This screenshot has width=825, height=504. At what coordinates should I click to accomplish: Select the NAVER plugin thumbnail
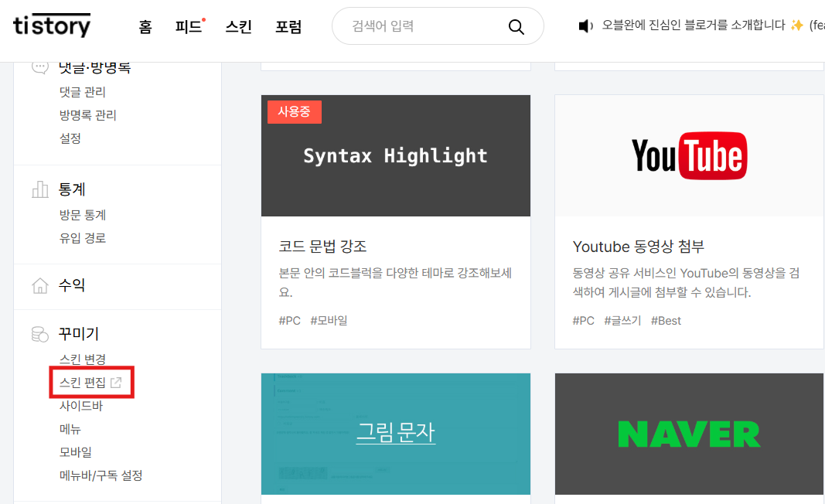(x=689, y=434)
